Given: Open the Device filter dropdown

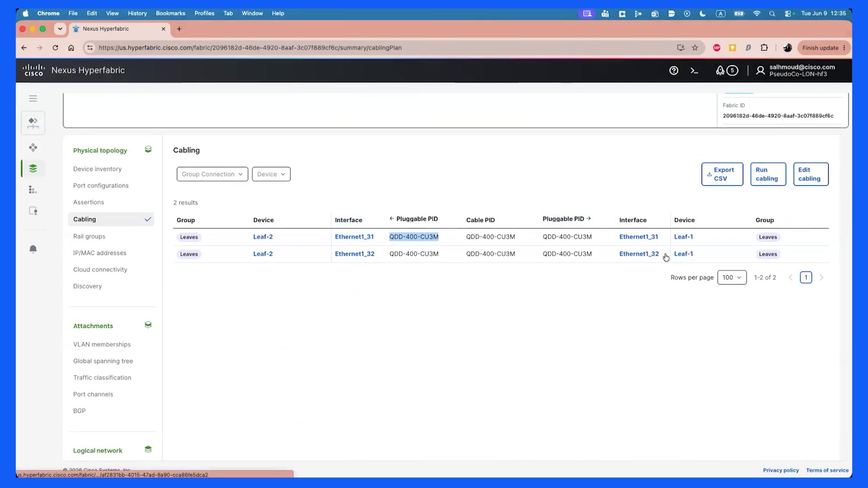Looking at the screenshot, I should pyautogui.click(x=271, y=174).
